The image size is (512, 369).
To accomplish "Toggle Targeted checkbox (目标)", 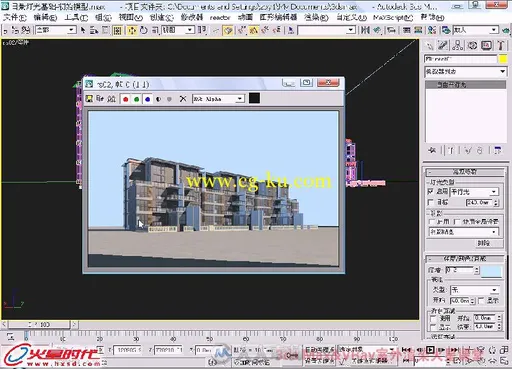I will pos(430,202).
